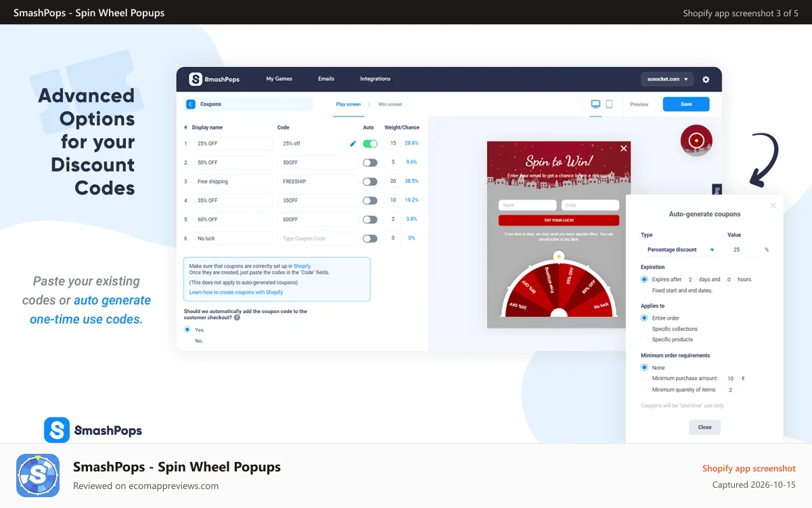
Task: Open the sosocket.com store dropdown
Action: 667,79
